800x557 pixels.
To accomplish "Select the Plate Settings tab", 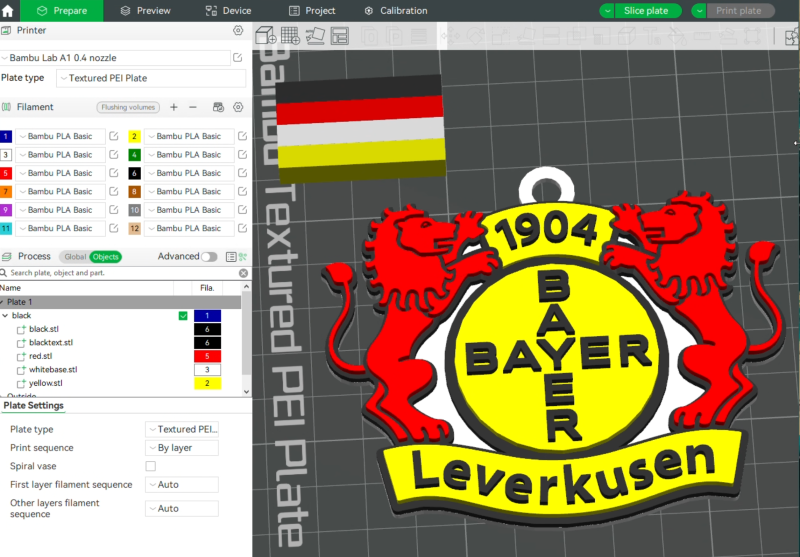I will [x=33, y=406].
